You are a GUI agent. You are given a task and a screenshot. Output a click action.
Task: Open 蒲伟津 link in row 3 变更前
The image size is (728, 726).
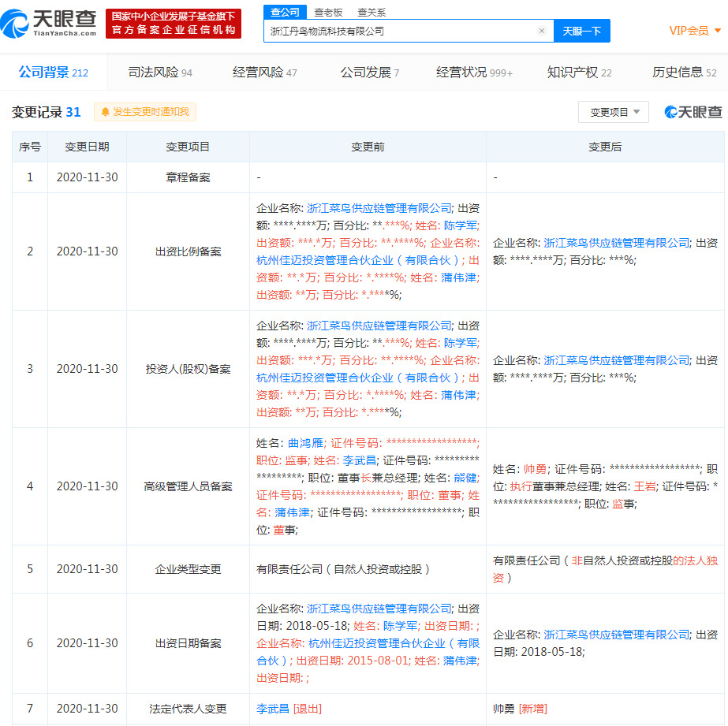pos(459,395)
